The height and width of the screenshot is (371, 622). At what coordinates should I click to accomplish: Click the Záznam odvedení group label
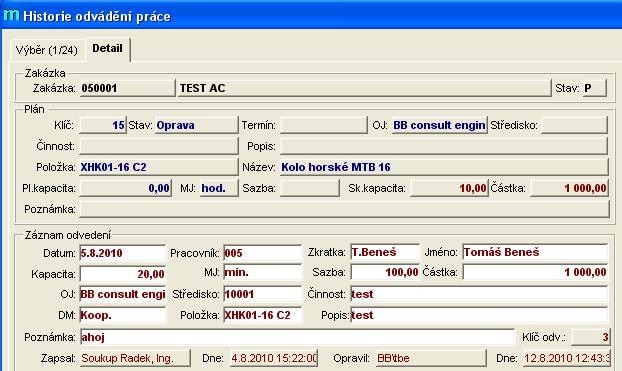pos(67,235)
